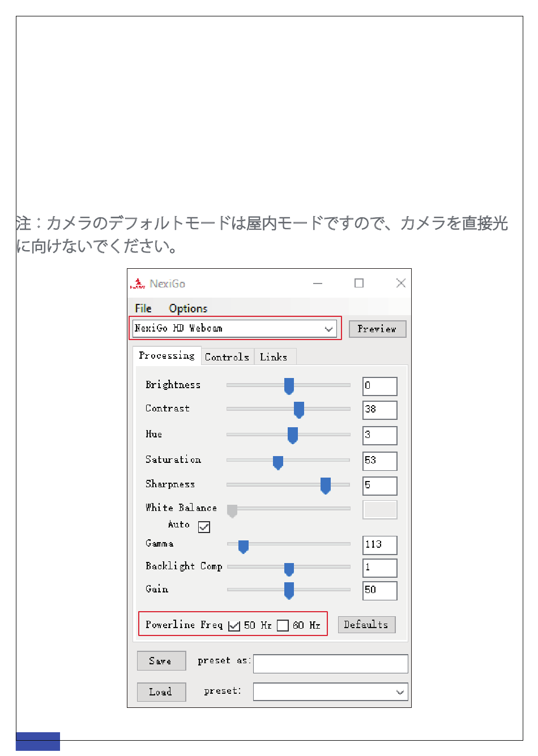Image resolution: width=538 pixels, height=756 pixels.
Task: Switch to the Controls tab
Action: (x=227, y=357)
